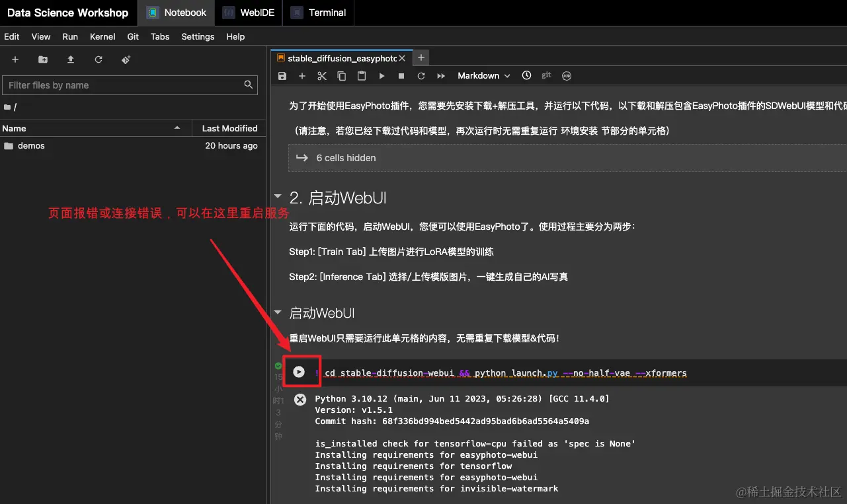Click the X circle icon beside cell output
This screenshot has width=847, height=504.
pyautogui.click(x=300, y=399)
